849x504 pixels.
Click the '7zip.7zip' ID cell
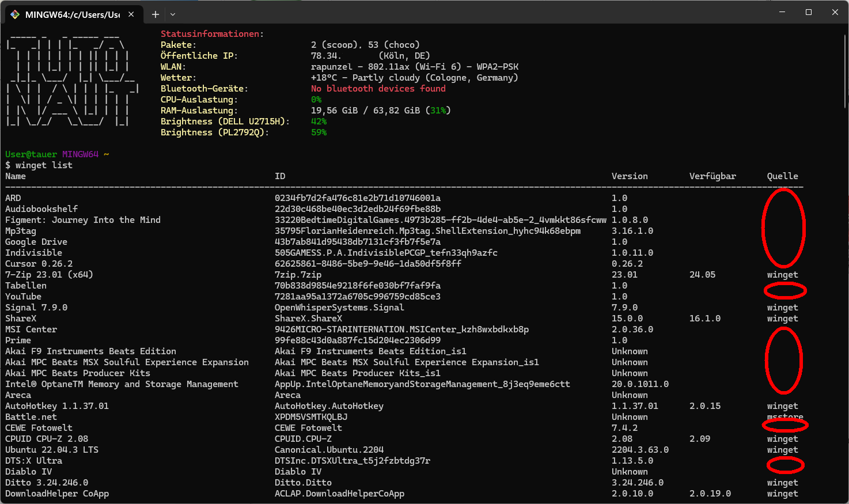[298, 275]
